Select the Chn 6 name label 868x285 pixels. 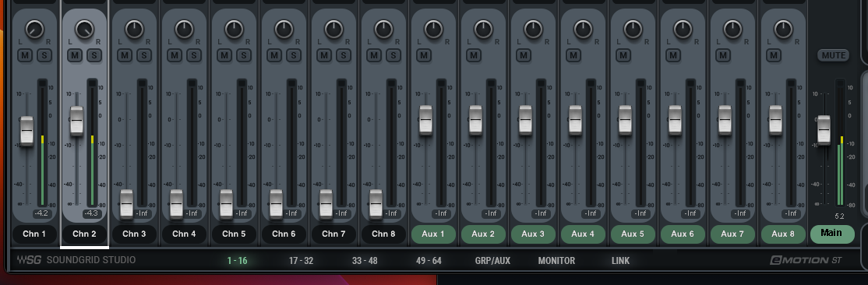284,234
